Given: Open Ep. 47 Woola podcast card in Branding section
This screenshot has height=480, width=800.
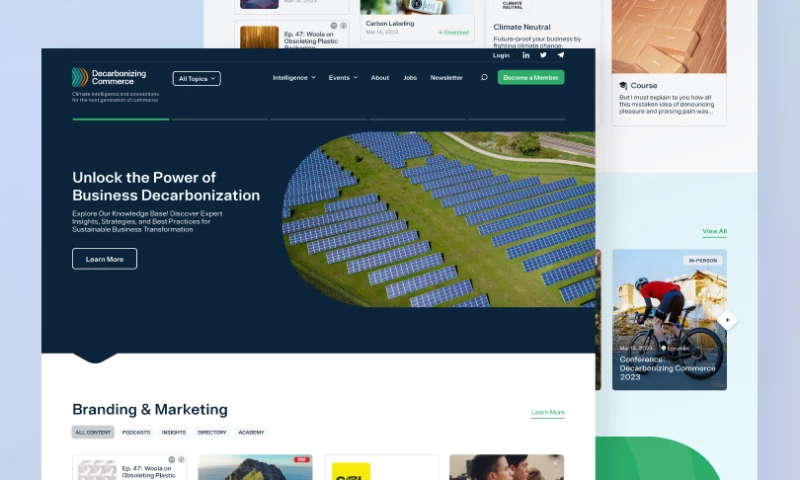Looking at the screenshot, I should coord(130,467).
